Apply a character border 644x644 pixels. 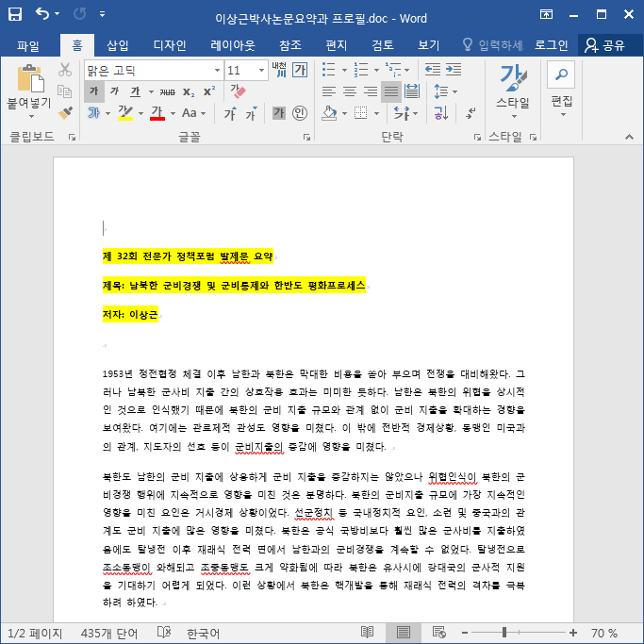(x=300, y=70)
